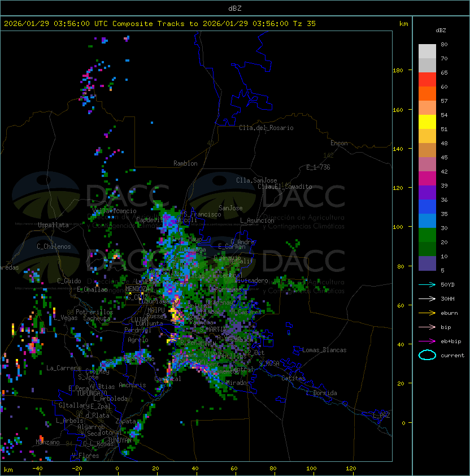Click the cyan 'current' ellipse symbol
The width and height of the screenshot is (470, 476).
(x=427, y=355)
